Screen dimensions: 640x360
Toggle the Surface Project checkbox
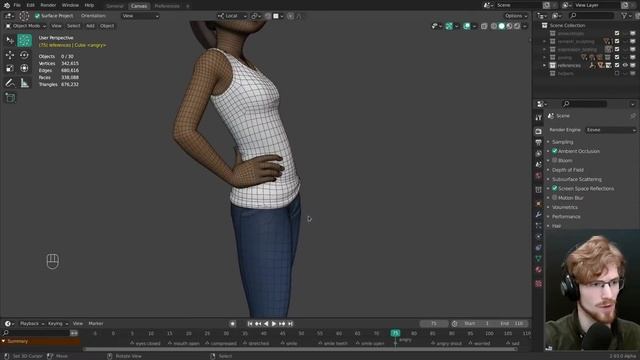point(37,16)
